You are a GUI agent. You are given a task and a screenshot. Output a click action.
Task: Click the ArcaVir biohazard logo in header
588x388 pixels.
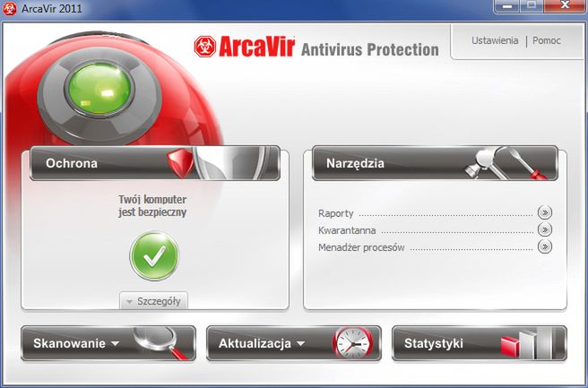(205, 47)
